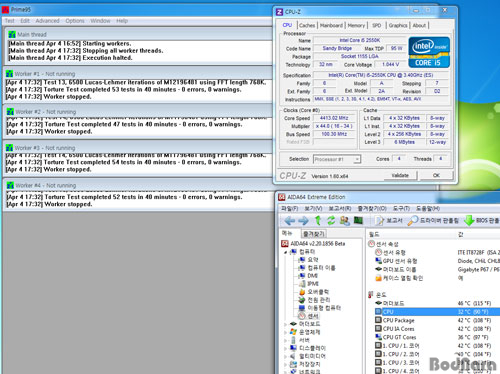Switch to CPU-Z SPD tab
The width and height of the screenshot is (500, 374).
point(376,25)
